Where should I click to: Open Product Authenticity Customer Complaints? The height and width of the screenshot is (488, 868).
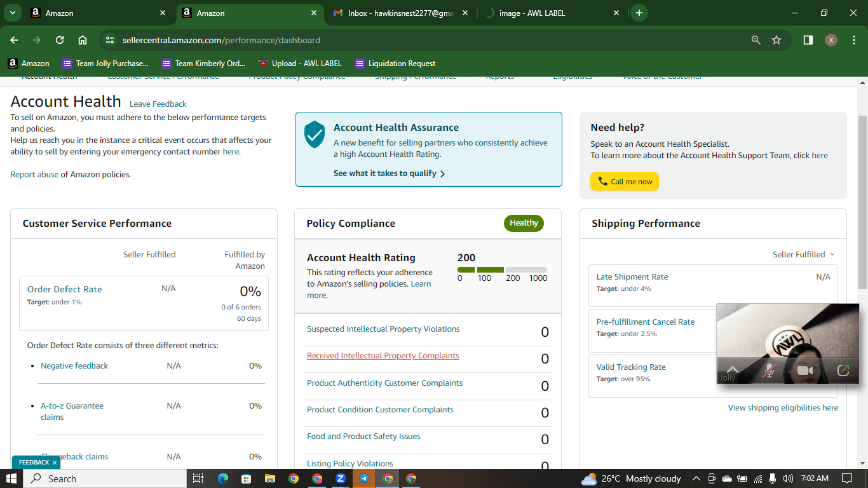(x=384, y=383)
